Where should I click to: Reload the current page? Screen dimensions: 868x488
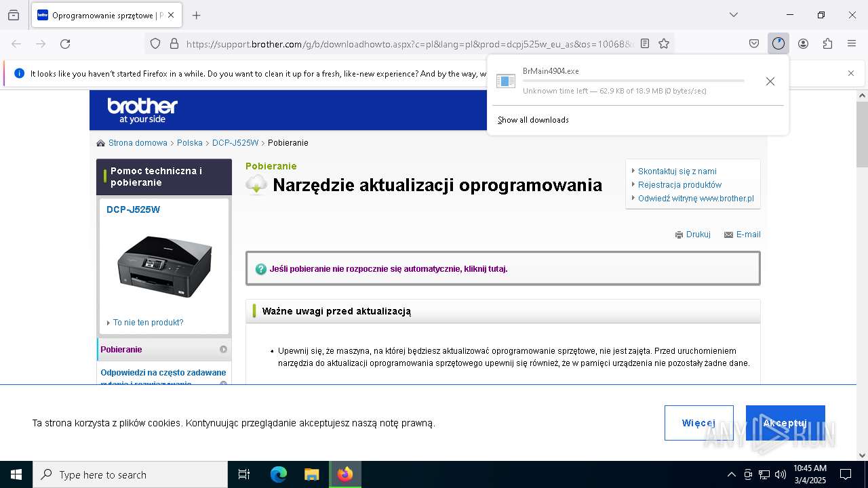[x=65, y=43]
